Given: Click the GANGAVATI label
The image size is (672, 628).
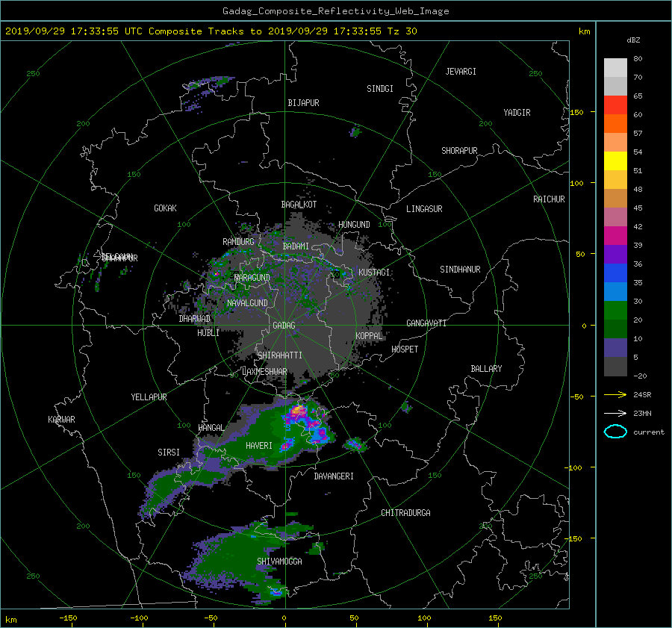Looking at the screenshot, I should tap(426, 323).
